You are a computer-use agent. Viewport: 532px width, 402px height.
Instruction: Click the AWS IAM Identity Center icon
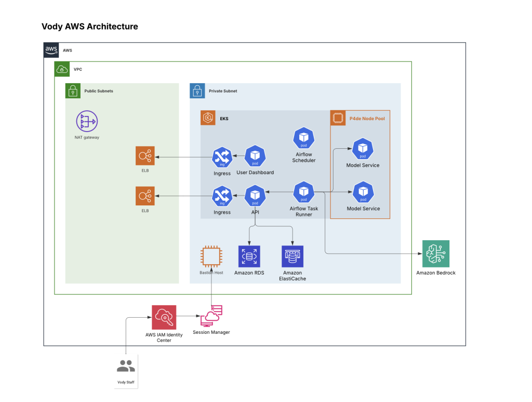164,317
